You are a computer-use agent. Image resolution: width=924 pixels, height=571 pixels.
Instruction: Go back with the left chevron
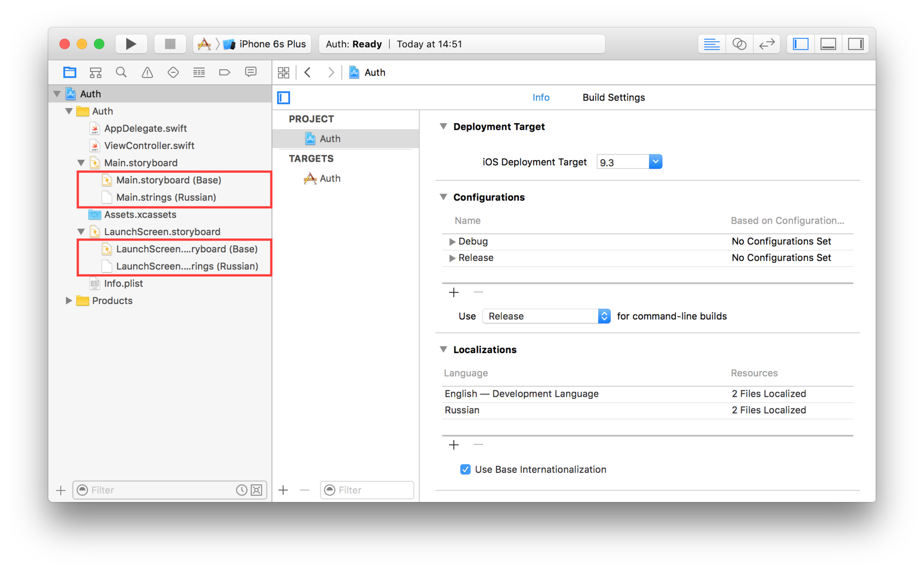coord(308,72)
